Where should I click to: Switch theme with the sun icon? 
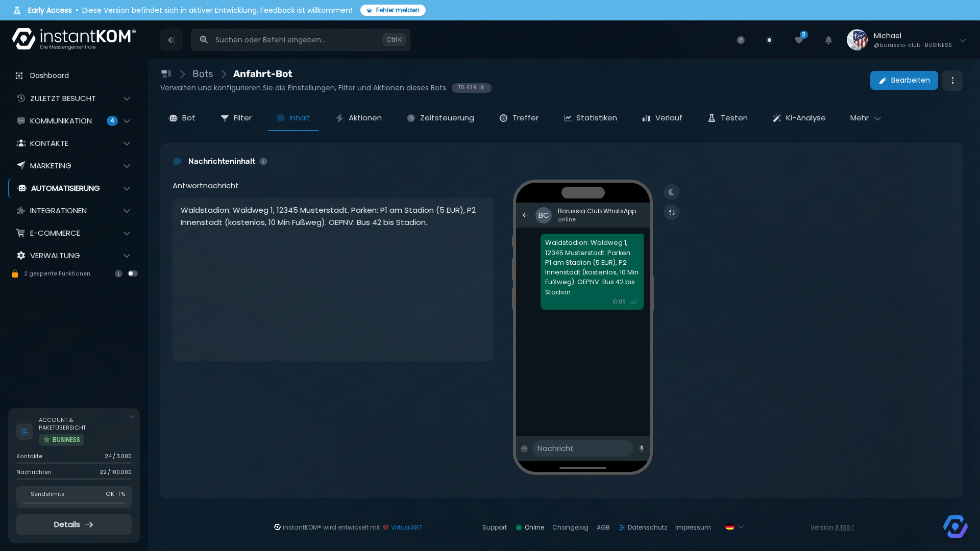pyautogui.click(x=769, y=40)
